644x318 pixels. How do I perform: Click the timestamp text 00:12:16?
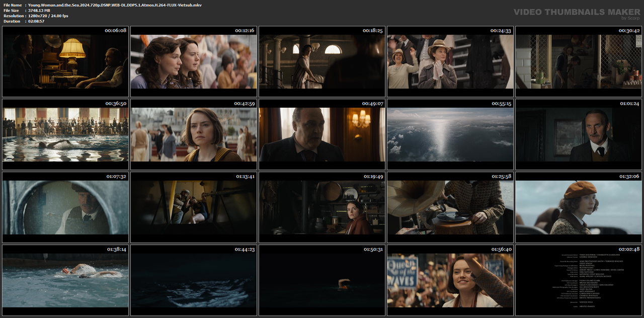click(244, 31)
